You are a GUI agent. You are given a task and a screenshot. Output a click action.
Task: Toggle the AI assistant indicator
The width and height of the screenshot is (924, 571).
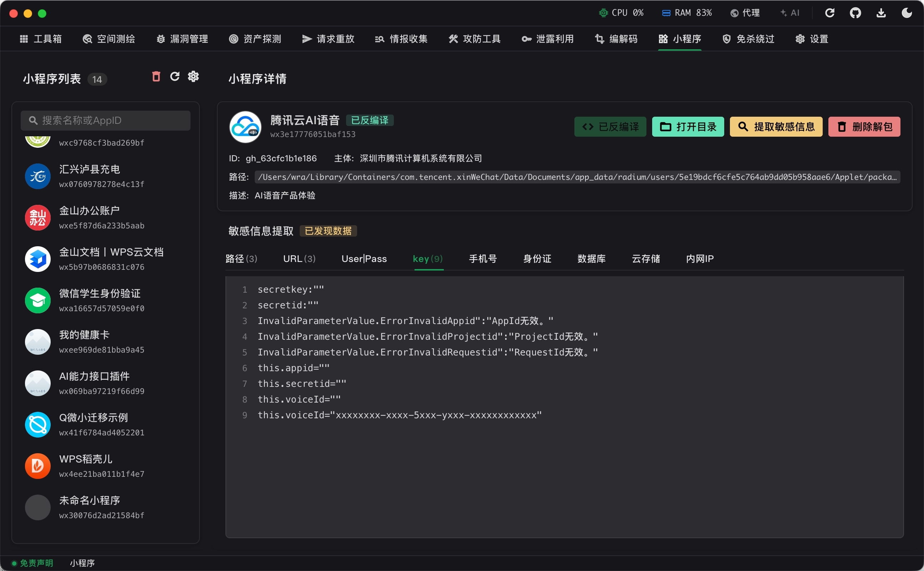click(x=790, y=13)
